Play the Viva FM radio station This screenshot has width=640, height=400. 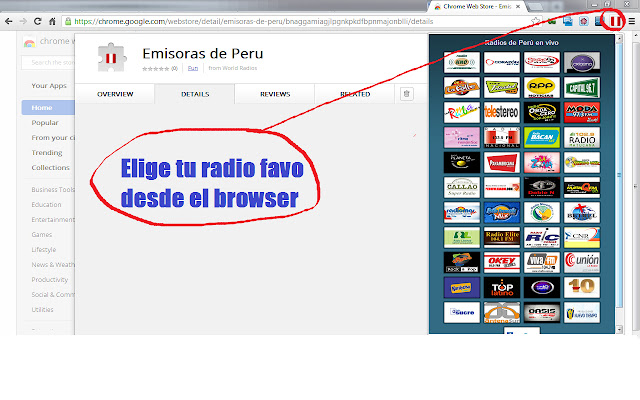point(542,262)
